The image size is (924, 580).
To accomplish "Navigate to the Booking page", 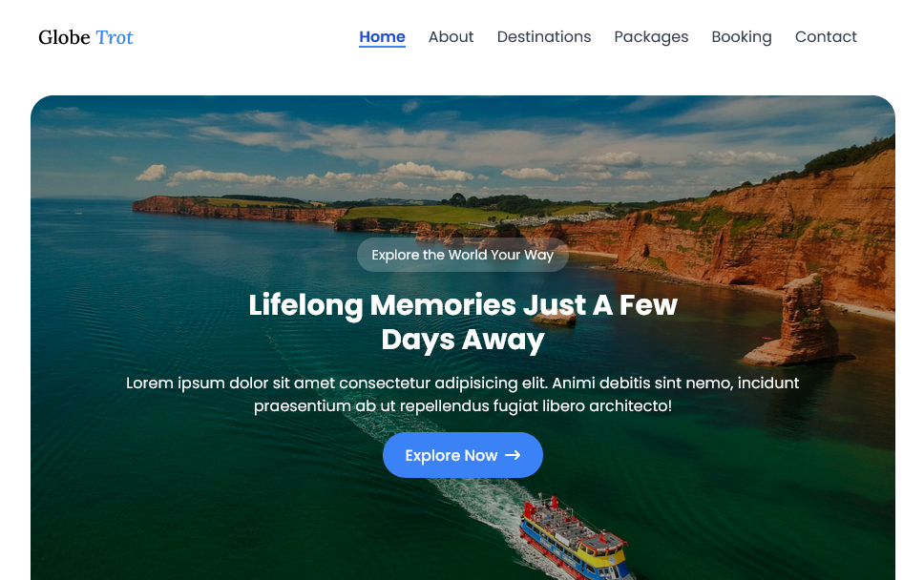I will click(x=742, y=36).
